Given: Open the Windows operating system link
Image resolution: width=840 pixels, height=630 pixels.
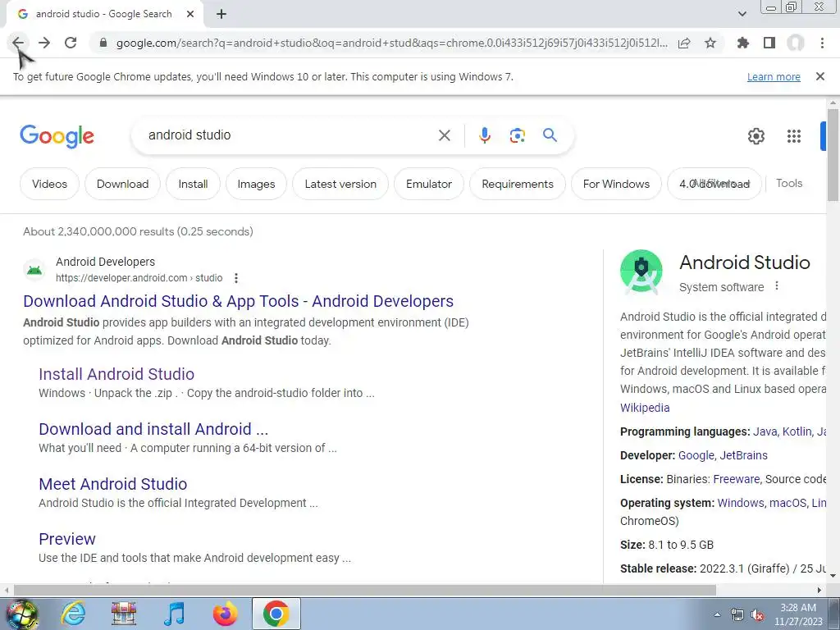Looking at the screenshot, I should pos(741,503).
